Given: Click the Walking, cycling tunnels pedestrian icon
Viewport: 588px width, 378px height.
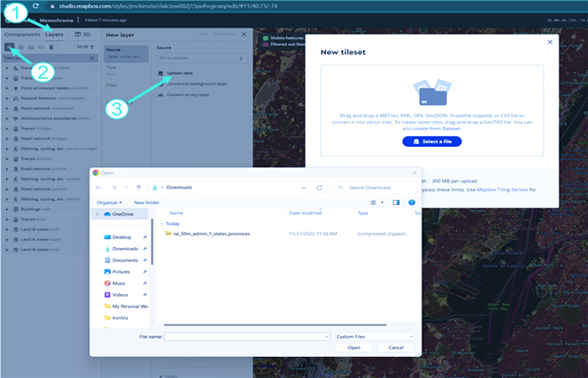Looking at the screenshot, I should 16,199.
